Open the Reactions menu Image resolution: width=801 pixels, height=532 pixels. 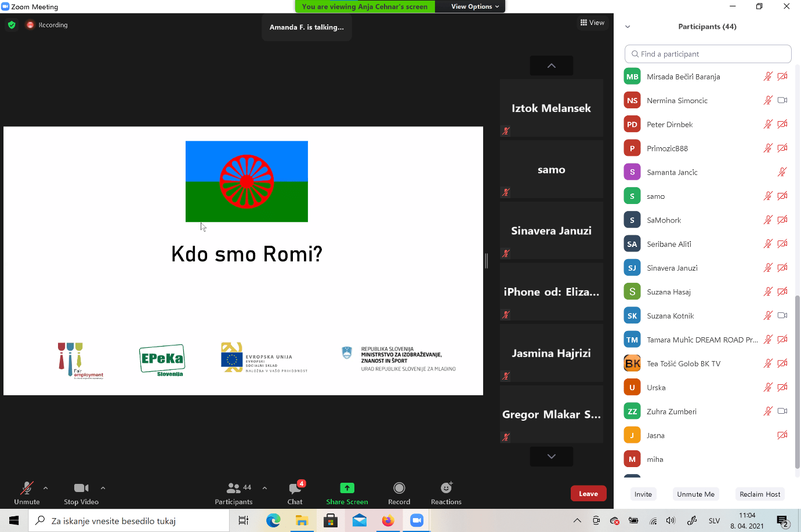(x=446, y=493)
